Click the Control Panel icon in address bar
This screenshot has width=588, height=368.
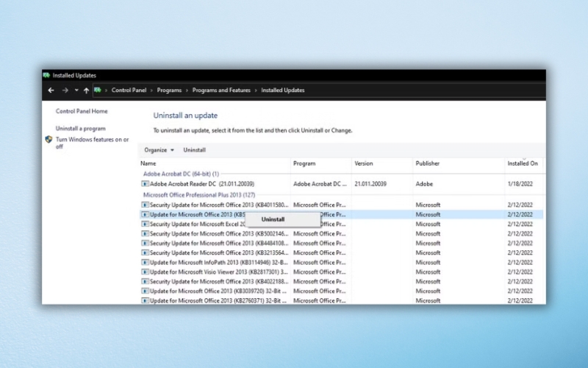(98, 90)
